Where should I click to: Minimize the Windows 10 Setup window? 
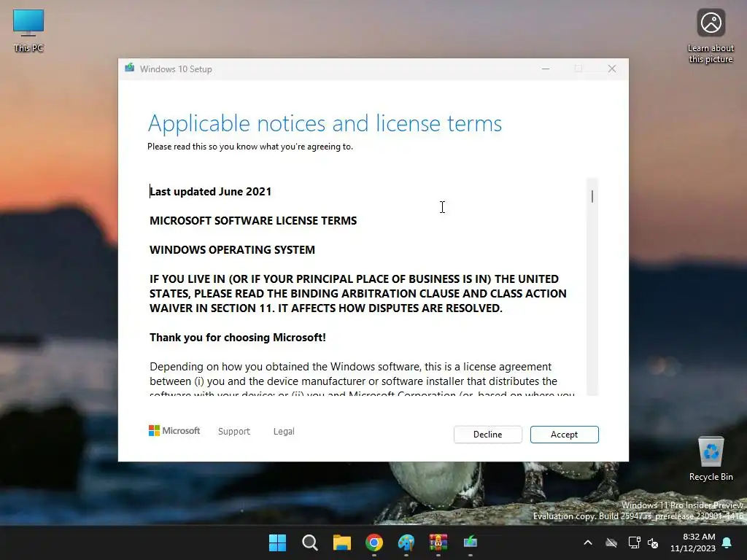[546, 69]
